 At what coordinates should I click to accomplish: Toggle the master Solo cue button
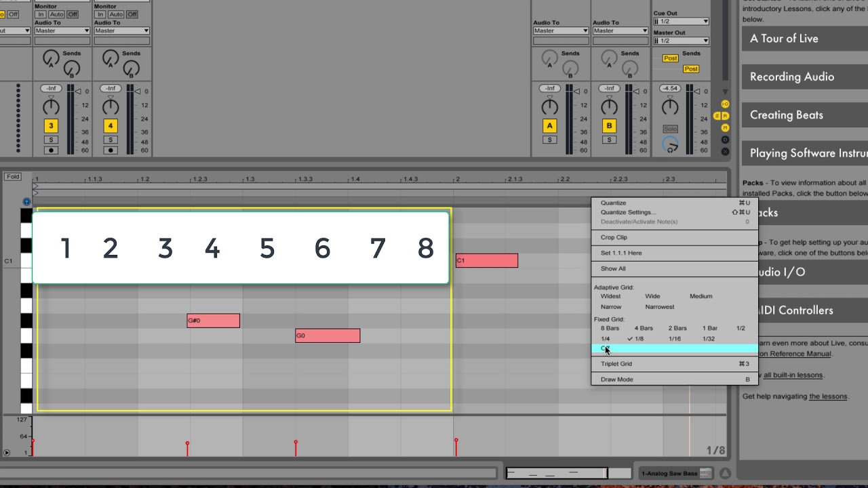coord(670,129)
